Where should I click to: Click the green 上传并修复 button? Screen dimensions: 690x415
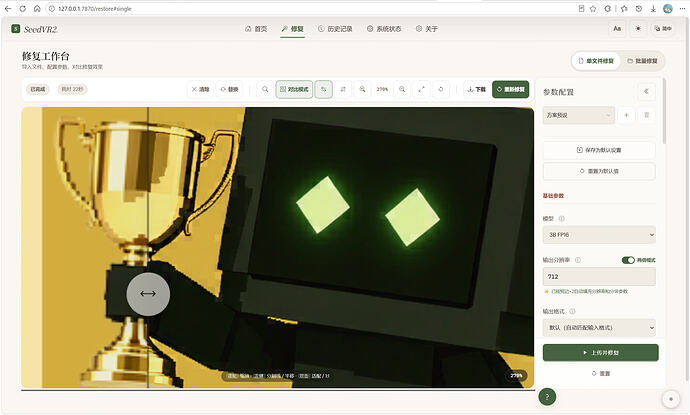pos(600,353)
